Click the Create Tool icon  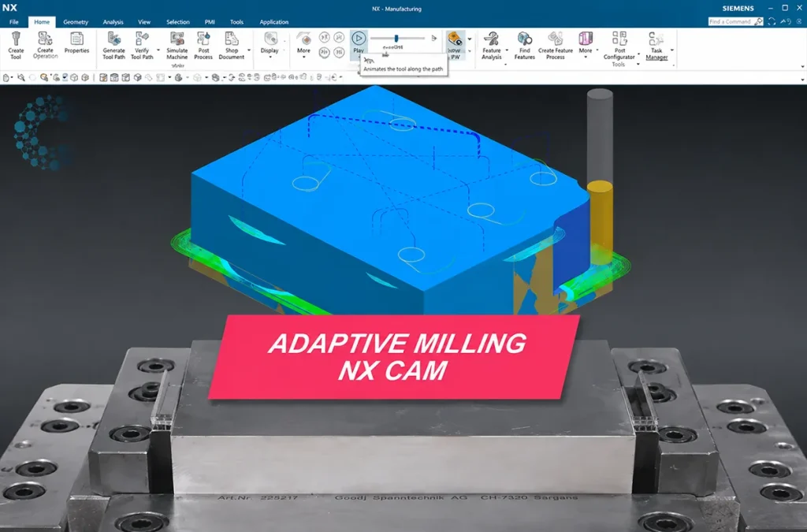[x=16, y=39]
